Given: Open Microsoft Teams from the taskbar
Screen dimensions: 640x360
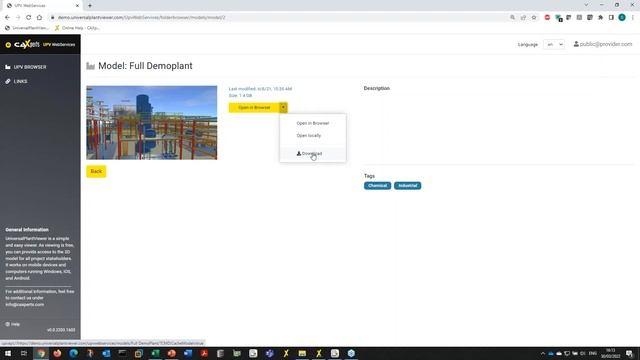Looking at the screenshot, I should click(x=269, y=353).
